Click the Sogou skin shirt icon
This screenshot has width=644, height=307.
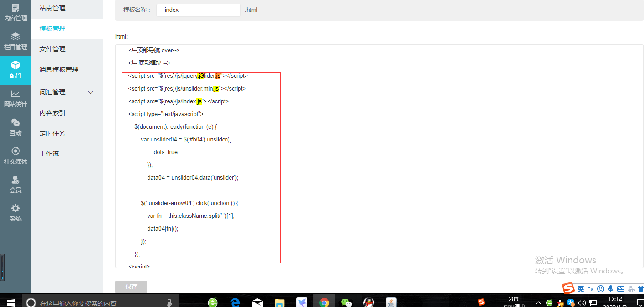[641, 289]
